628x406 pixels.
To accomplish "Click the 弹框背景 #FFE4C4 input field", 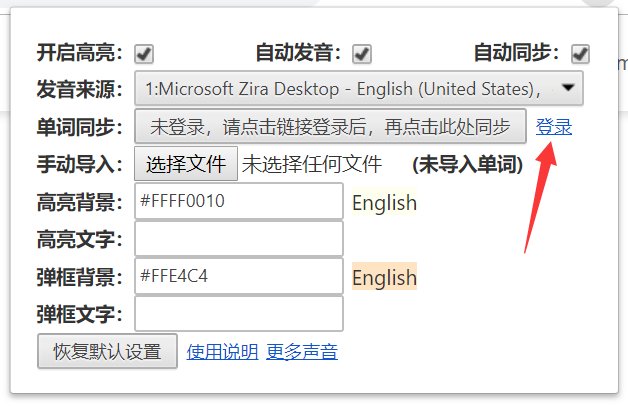I will click(239, 276).
